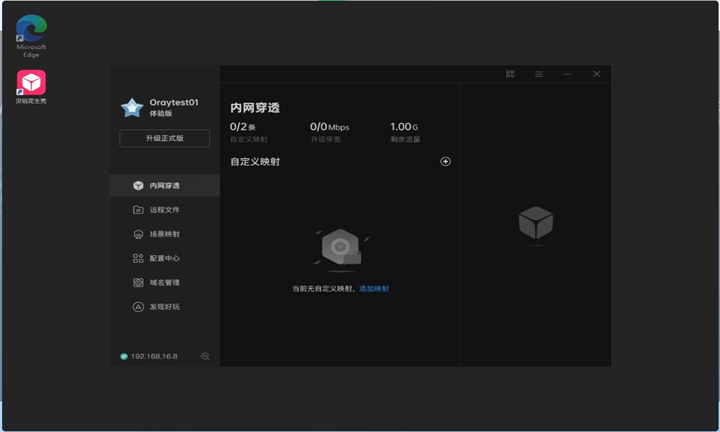720x432 pixels.
Task: Click the 自定义映射 section heading
Action: pyautogui.click(x=255, y=162)
